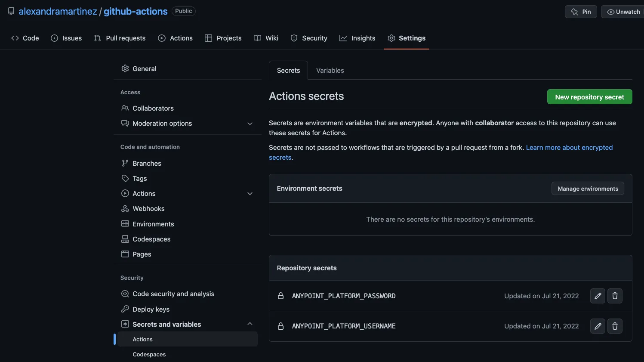Open the Wiki tab

(266, 38)
